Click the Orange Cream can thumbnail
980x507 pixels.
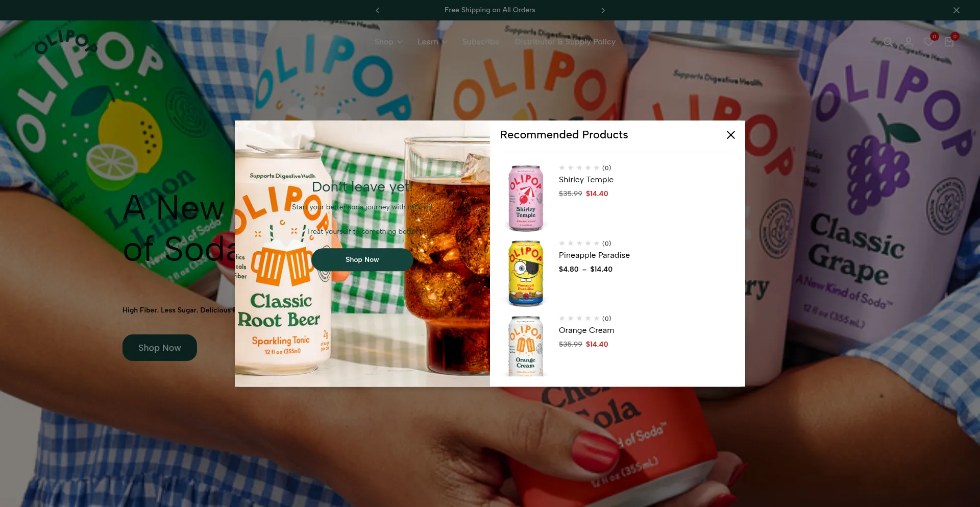click(526, 346)
